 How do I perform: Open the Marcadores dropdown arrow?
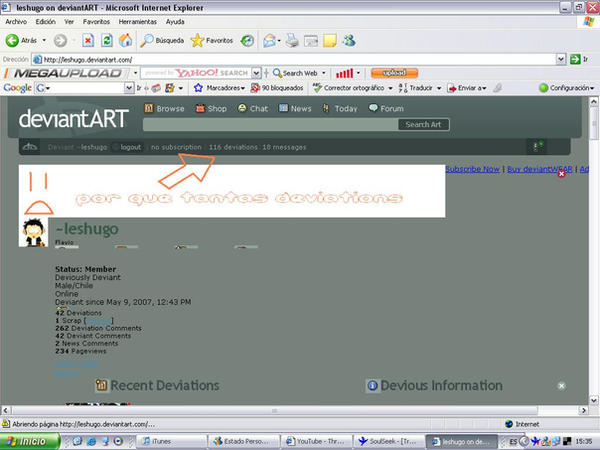[243, 88]
